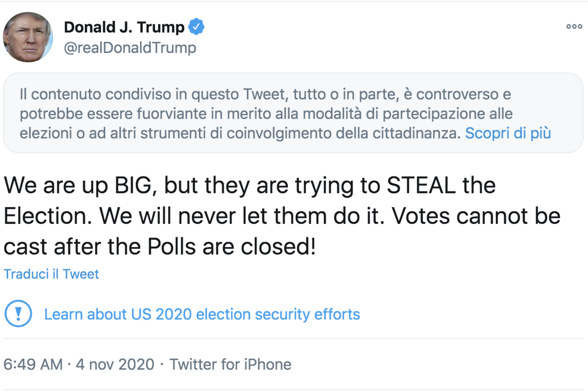
Task: Open the "Scopri di più" link
Action: point(508,133)
